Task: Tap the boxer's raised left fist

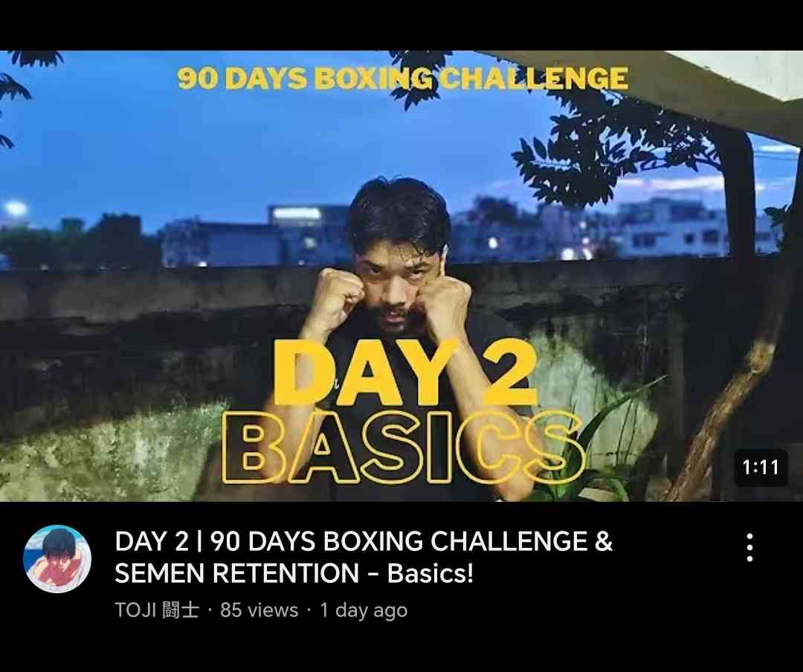Action: point(445,301)
